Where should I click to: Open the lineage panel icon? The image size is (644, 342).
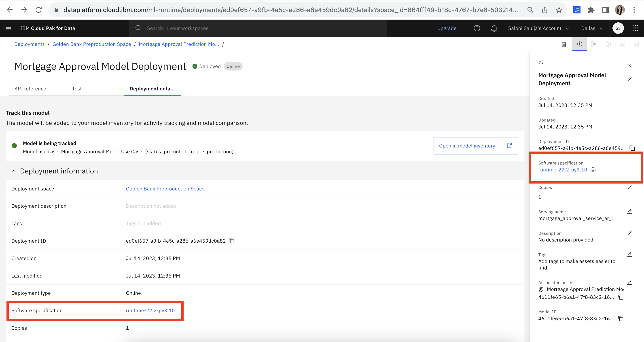click(594, 44)
